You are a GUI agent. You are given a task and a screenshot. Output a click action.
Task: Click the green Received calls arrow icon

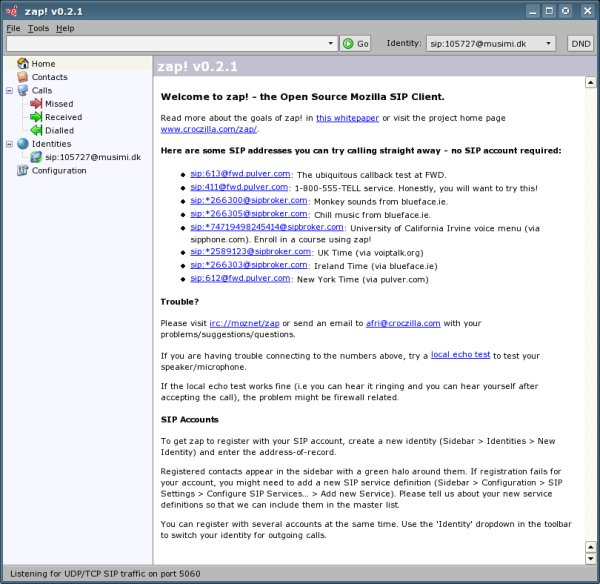[x=36, y=117]
